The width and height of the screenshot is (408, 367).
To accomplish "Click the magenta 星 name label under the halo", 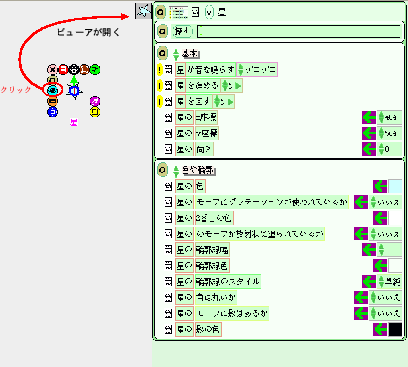I will [x=74, y=122].
